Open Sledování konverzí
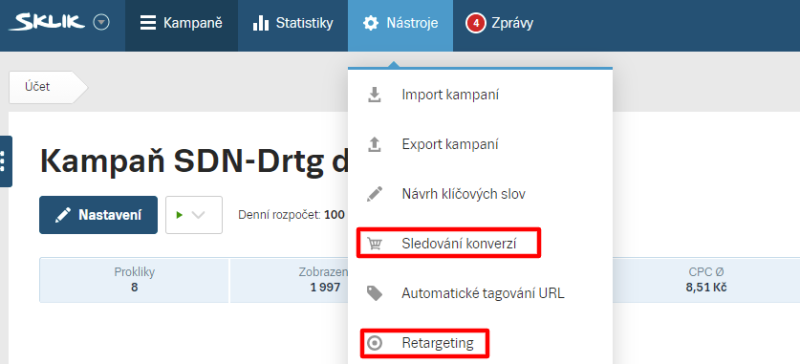800x364 pixels. tap(480, 244)
